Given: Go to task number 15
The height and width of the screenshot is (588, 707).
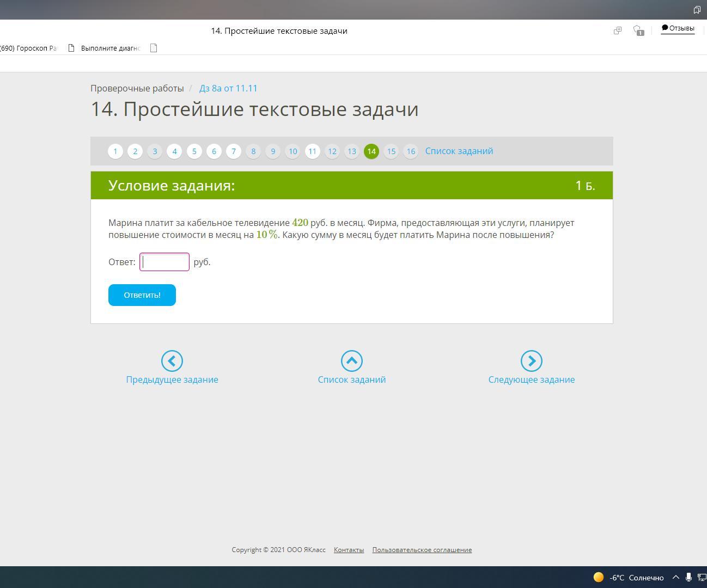Looking at the screenshot, I should [x=391, y=151].
